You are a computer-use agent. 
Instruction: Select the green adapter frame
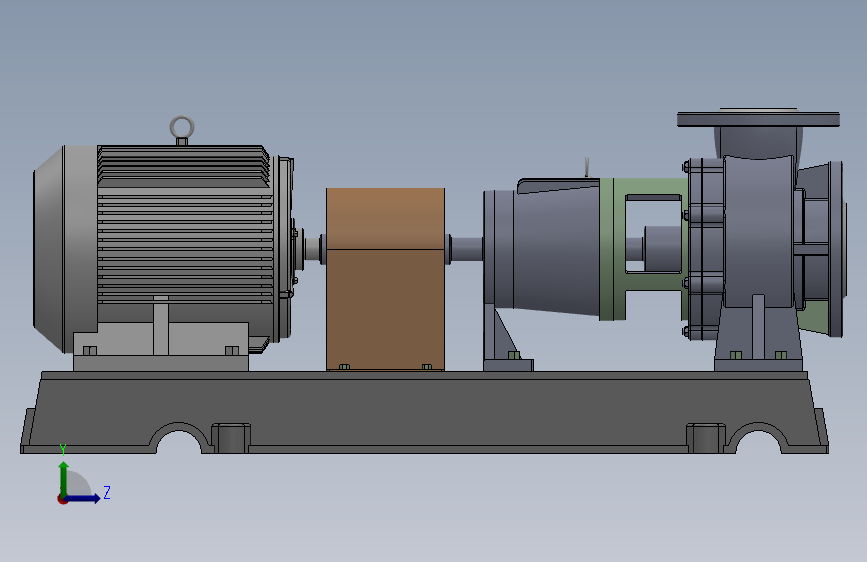pyautogui.click(x=613, y=249)
